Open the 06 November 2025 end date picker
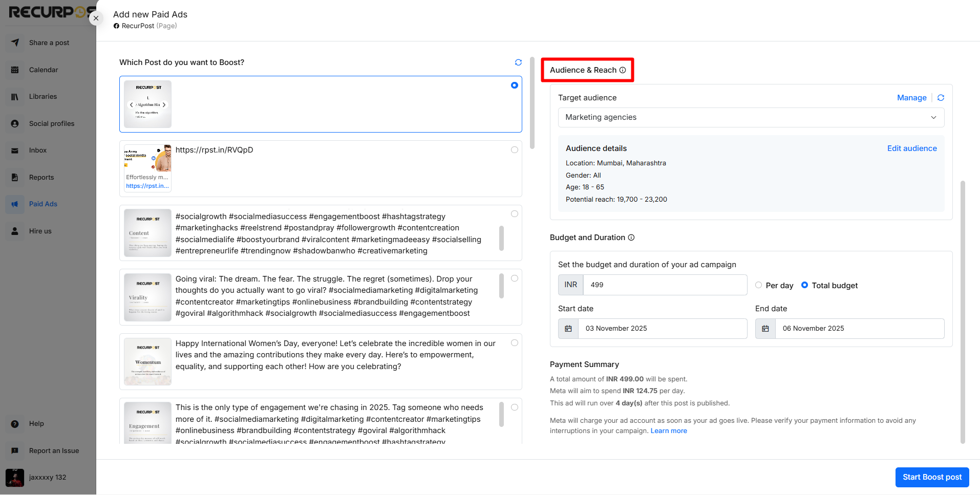 [859, 329]
